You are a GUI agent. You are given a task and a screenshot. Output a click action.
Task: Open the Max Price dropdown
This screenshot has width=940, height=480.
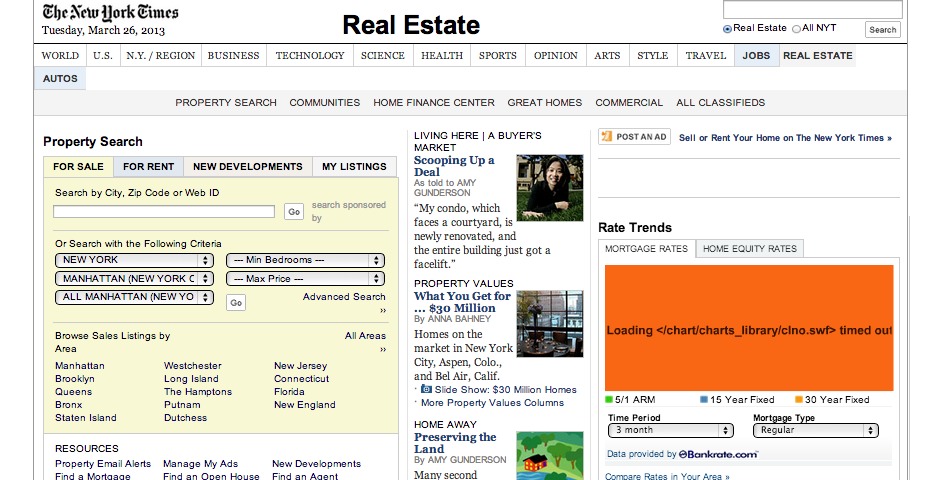tap(305, 279)
